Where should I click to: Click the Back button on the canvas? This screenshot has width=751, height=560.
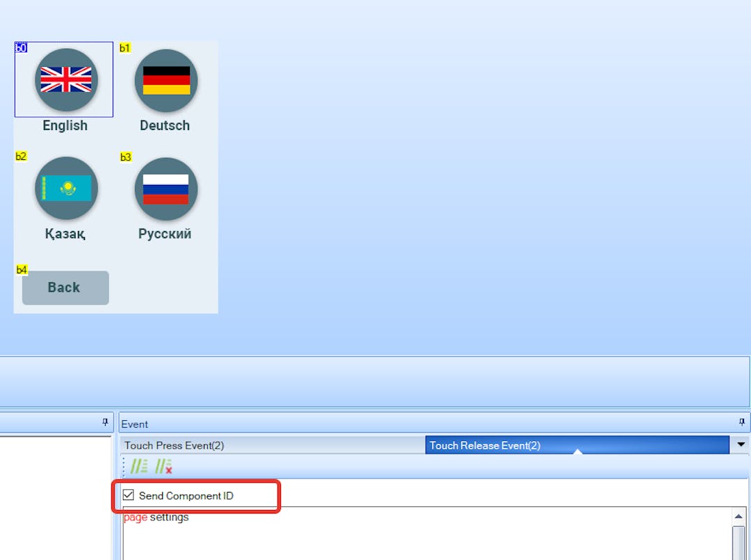click(65, 287)
